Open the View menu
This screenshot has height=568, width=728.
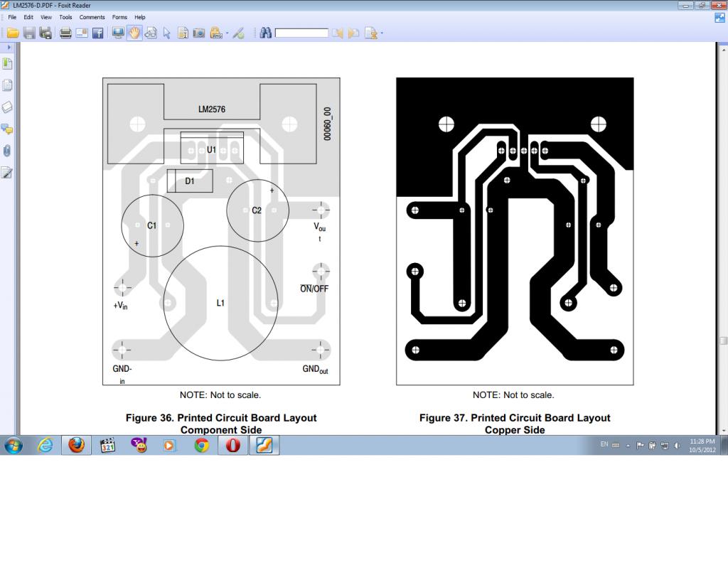(x=46, y=17)
